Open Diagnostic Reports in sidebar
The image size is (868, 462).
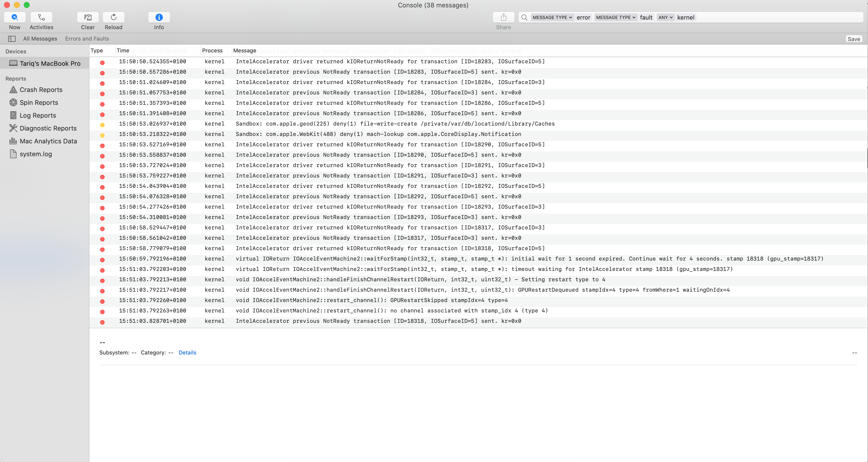click(48, 128)
